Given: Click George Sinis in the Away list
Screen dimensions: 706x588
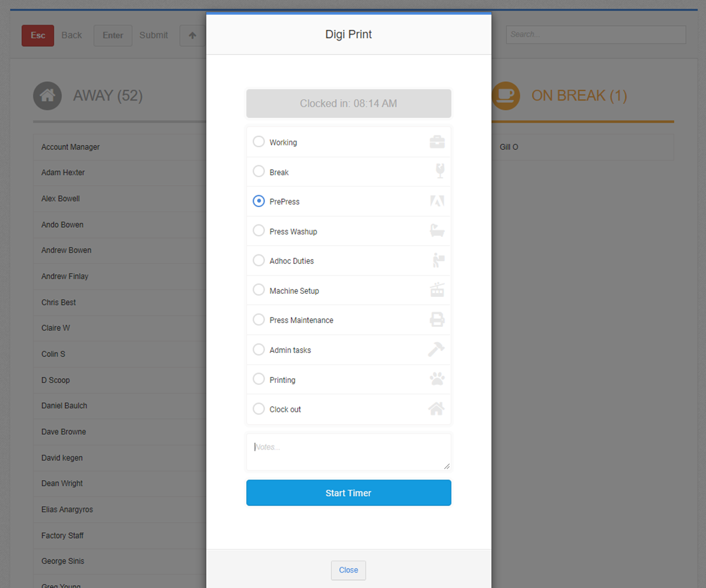Looking at the screenshot, I should pos(120,561).
